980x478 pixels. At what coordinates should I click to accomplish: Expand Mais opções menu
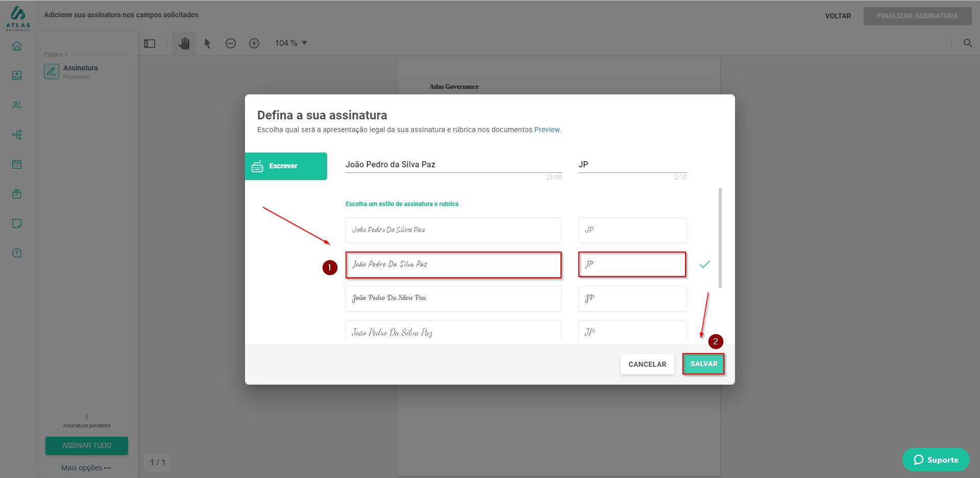[x=86, y=468]
